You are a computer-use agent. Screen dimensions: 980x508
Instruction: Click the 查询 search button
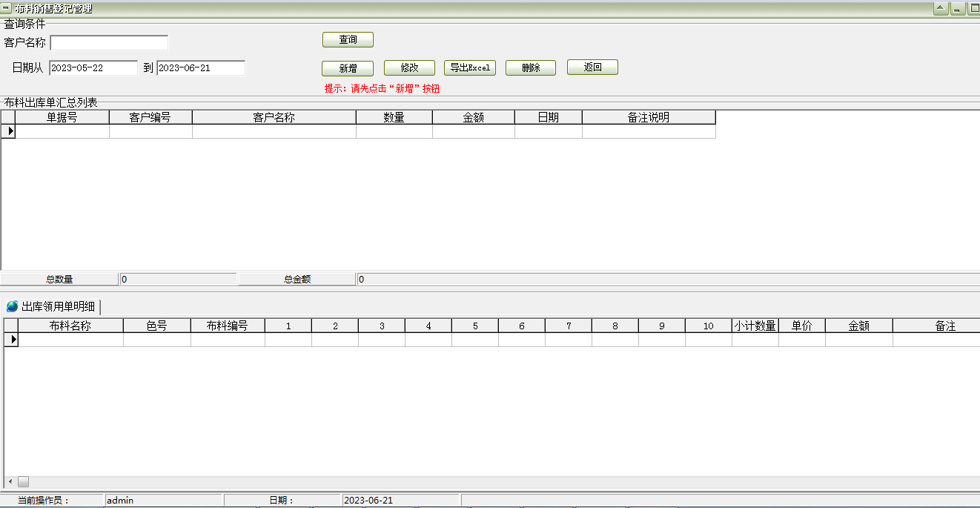(348, 39)
